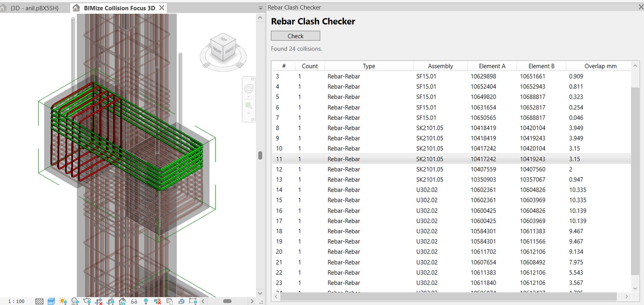Viewport: 644px width, 305px height.
Task: Expand the Zoom options dropdown arrow
Action: pyautogui.click(x=249, y=113)
